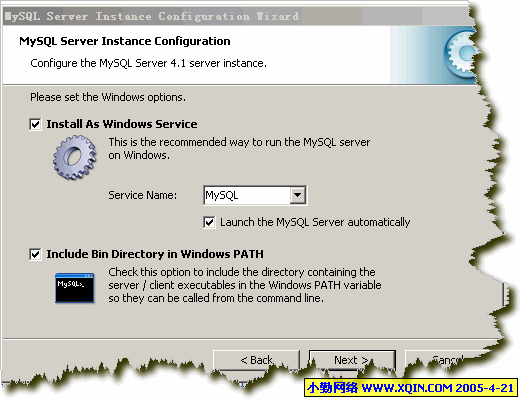Viewport: 521px width, 400px height.
Task: Click the blue gear logo in header
Action: (x=462, y=54)
